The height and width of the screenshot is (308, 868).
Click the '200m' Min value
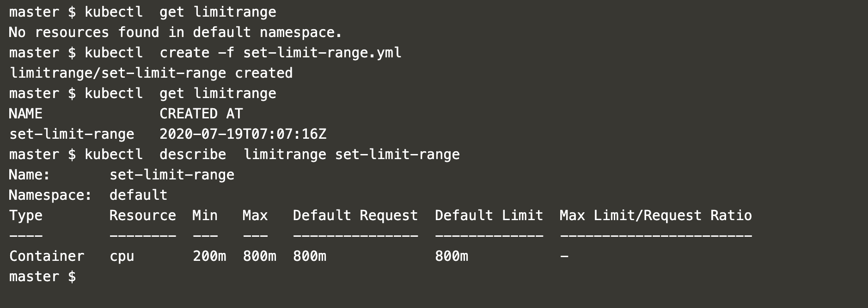coord(209,256)
